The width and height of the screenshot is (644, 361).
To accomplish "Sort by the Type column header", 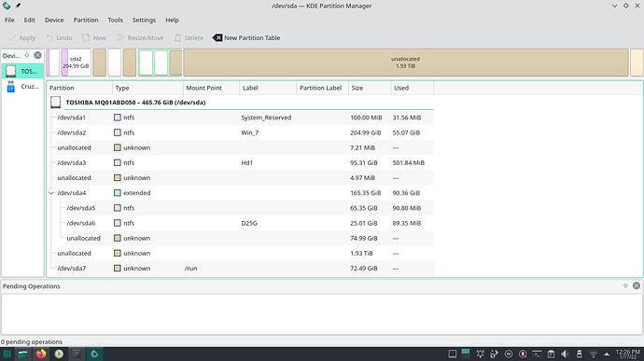I will (147, 88).
